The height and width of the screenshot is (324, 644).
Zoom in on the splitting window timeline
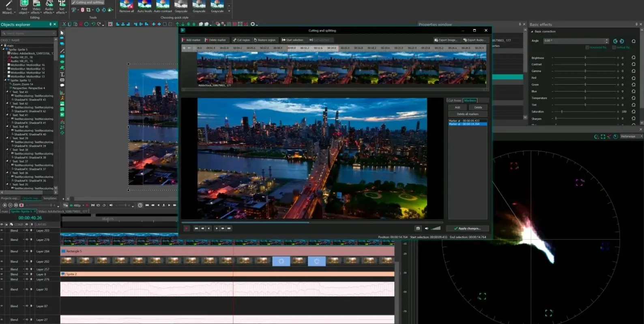point(184,48)
